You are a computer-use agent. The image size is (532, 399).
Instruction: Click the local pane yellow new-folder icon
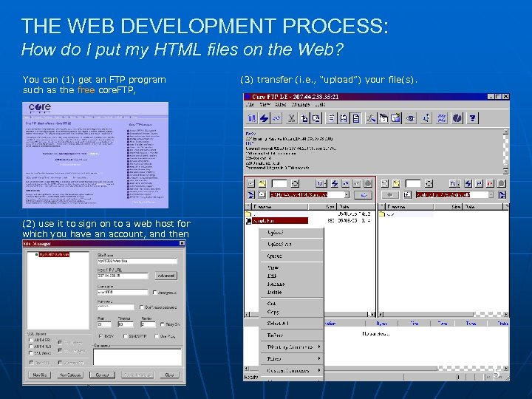[262, 183]
